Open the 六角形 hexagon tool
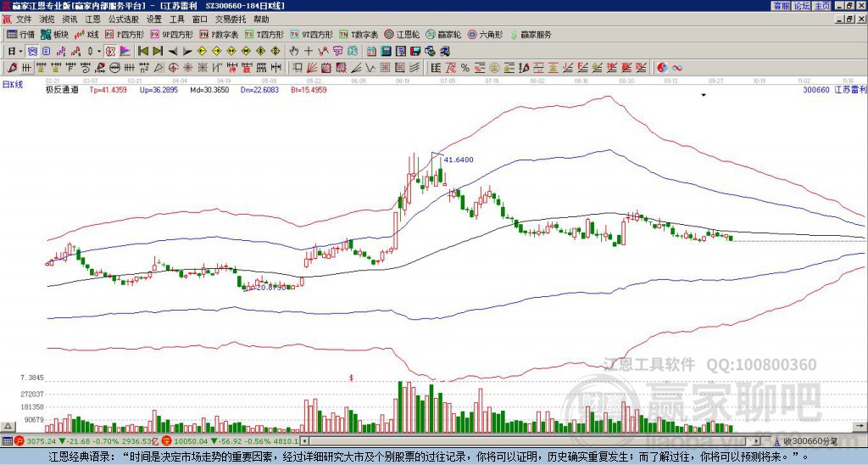 [485, 34]
